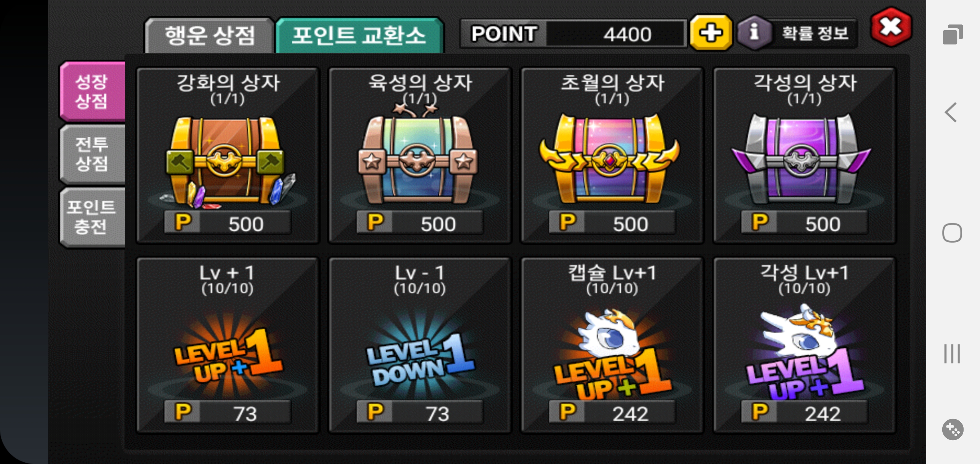Select the blue Level Down 1 item
The height and width of the screenshot is (464, 980).
point(420,345)
